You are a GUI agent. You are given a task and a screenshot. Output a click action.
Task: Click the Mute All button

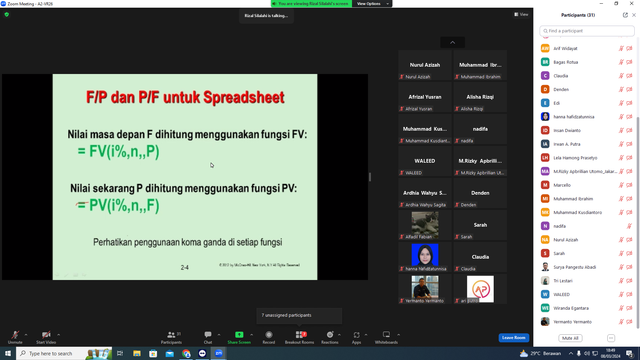point(570,338)
